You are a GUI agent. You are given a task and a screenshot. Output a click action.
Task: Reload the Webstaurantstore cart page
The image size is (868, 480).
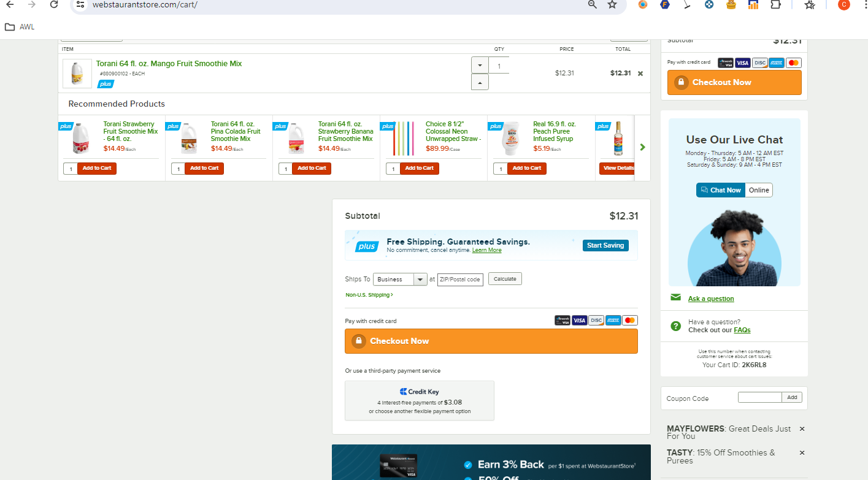click(54, 4)
